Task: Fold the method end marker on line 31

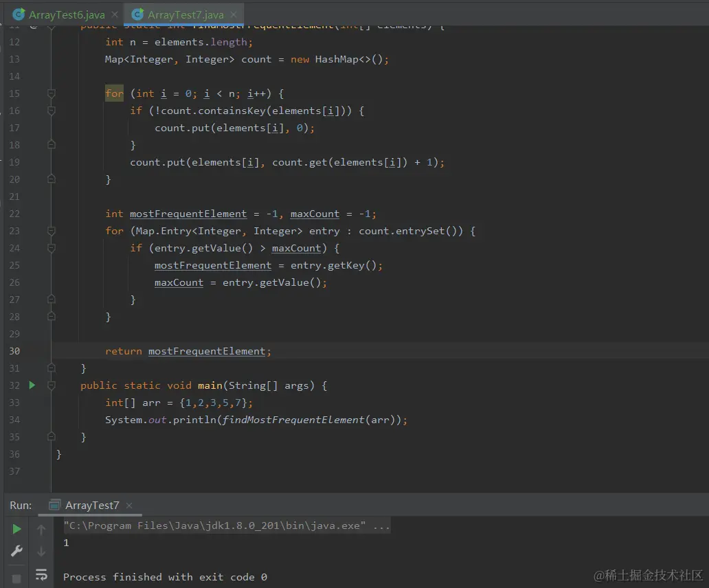Action: 51,368
